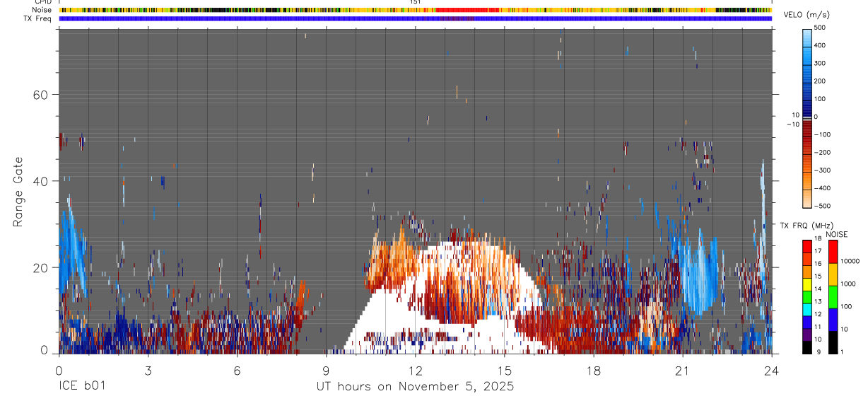Click the "6" tick on UT hours axis
This screenshot has height=401, width=868.
pos(237,370)
